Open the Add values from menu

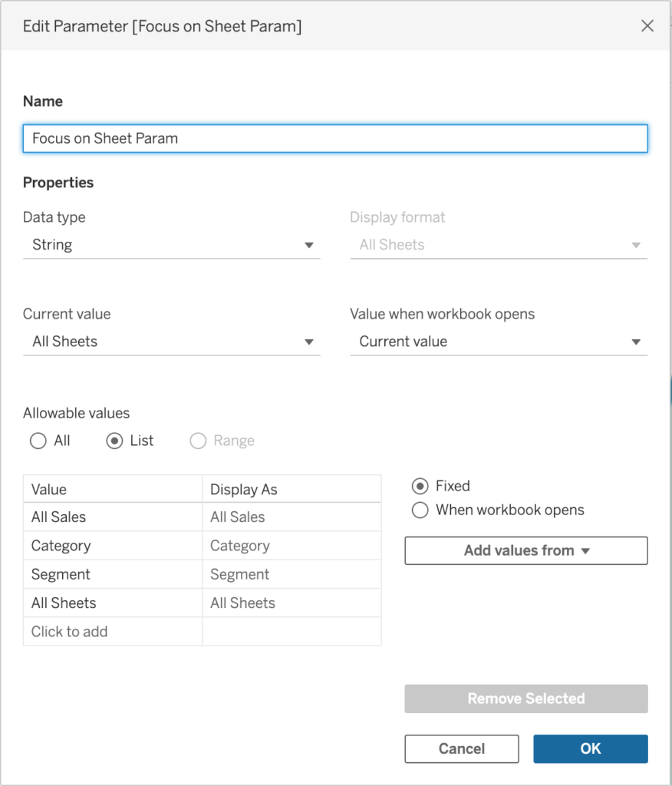526,551
